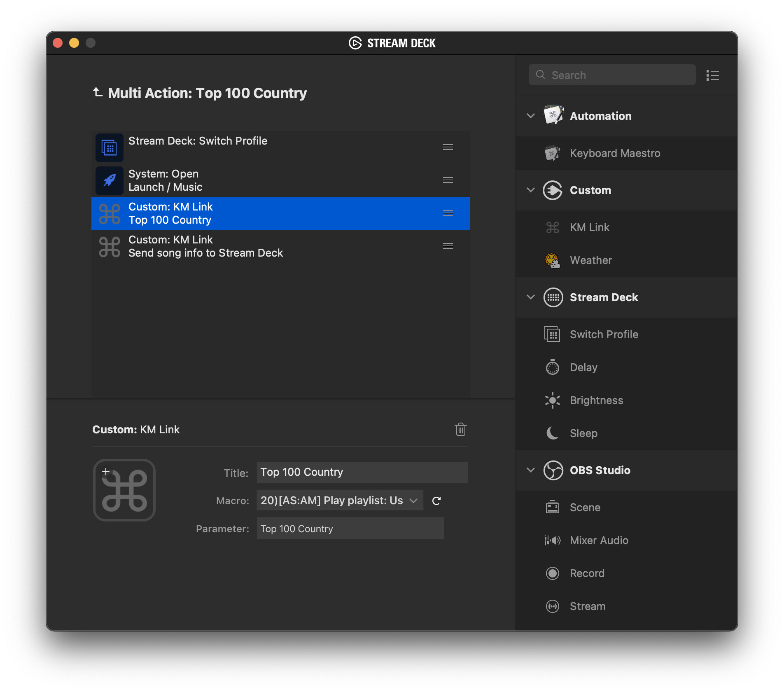Viewport: 784px width, 692px height.
Task: Collapse the Custom category
Action: pyautogui.click(x=531, y=190)
